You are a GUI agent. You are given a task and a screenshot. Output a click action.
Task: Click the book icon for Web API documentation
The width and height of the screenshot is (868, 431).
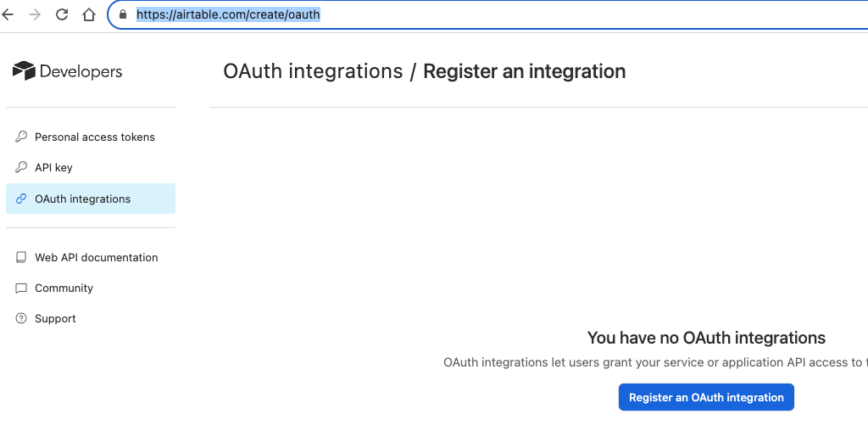21,257
